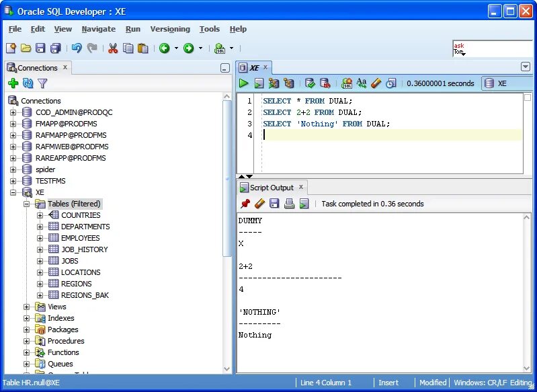Clear Script Output with eraser icon
537x392 pixels.
(x=260, y=204)
